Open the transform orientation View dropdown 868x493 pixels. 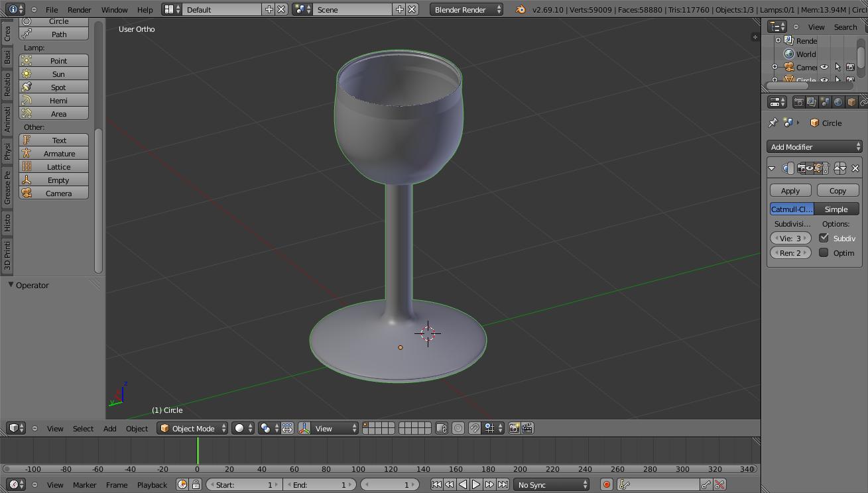coord(335,429)
